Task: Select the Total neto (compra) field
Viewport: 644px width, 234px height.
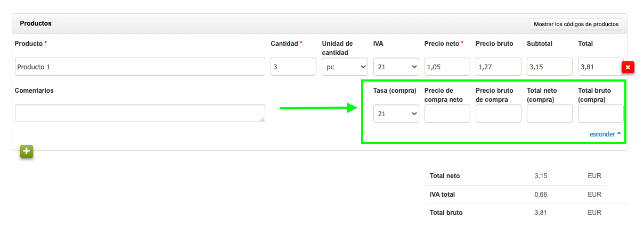Action: (x=549, y=114)
